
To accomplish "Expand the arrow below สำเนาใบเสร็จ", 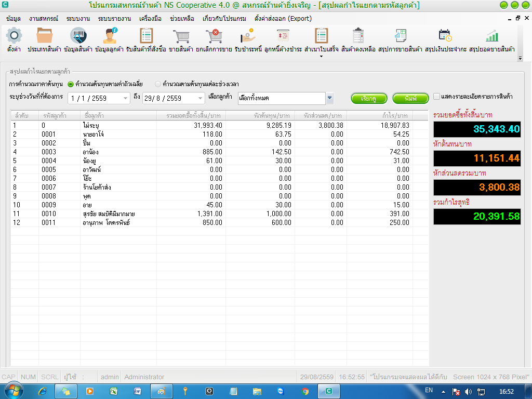I will [x=321, y=56].
